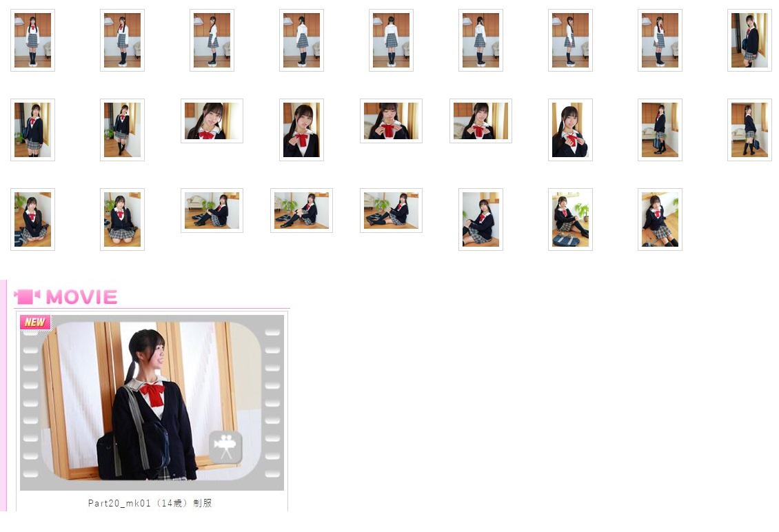Open the first landscape close-up in second row
The width and height of the screenshot is (779, 532).
(212, 121)
